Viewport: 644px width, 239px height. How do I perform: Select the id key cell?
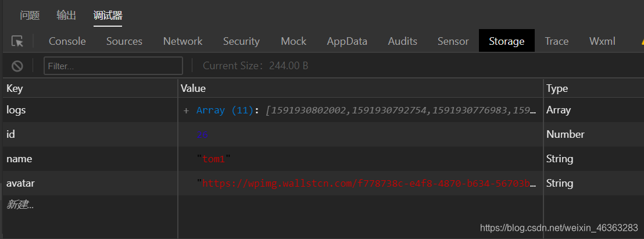tap(90, 134)
